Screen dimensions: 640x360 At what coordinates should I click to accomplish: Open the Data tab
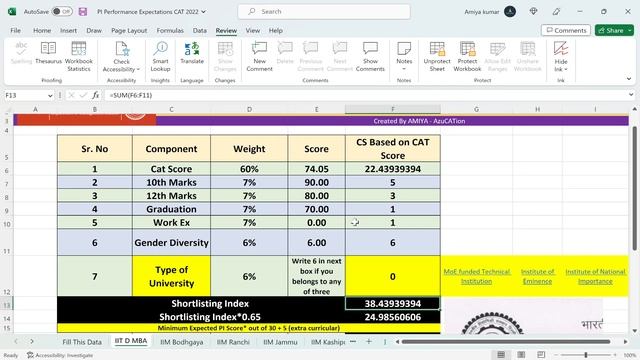click(x=200, y=30)
